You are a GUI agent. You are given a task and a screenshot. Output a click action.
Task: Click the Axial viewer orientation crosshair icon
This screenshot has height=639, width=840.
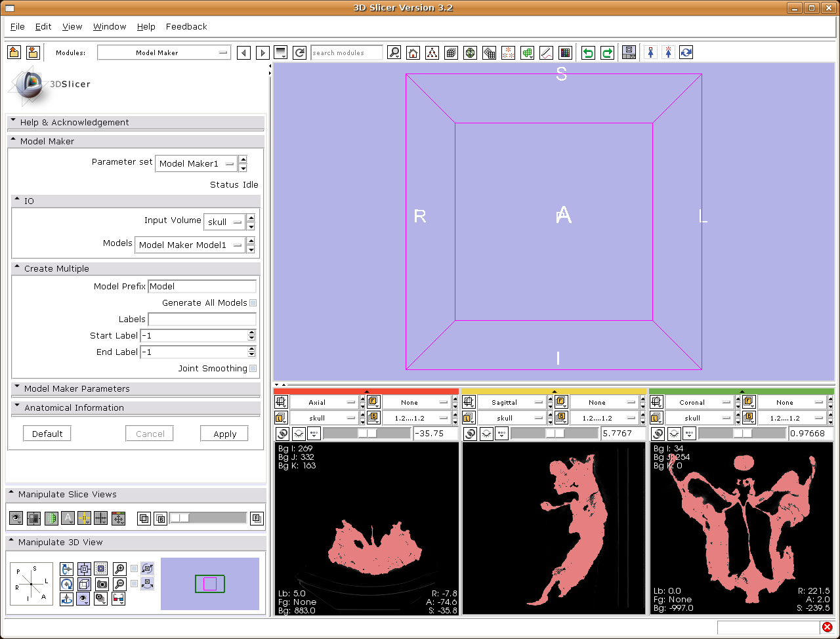click(x=282, y=402)
